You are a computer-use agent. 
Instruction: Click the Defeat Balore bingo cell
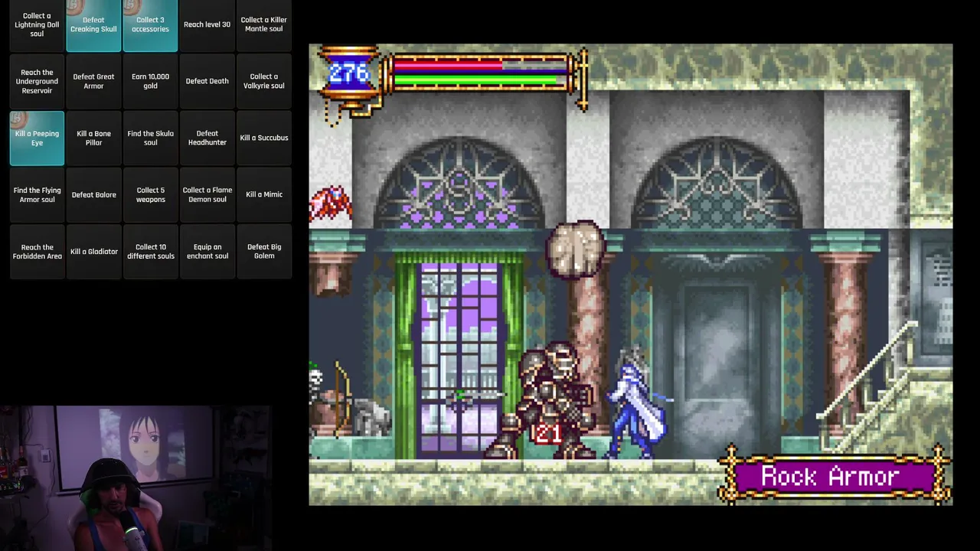(93, 194)
